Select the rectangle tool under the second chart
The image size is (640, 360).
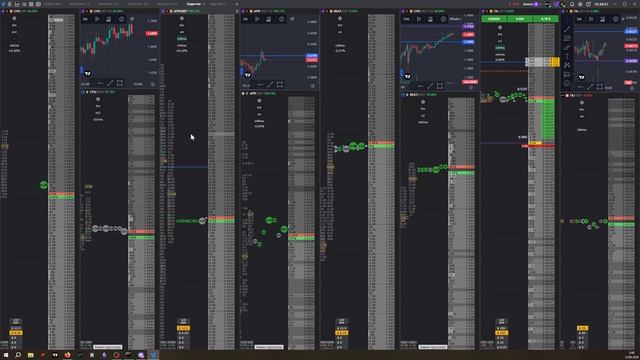(x=280, y=84)
